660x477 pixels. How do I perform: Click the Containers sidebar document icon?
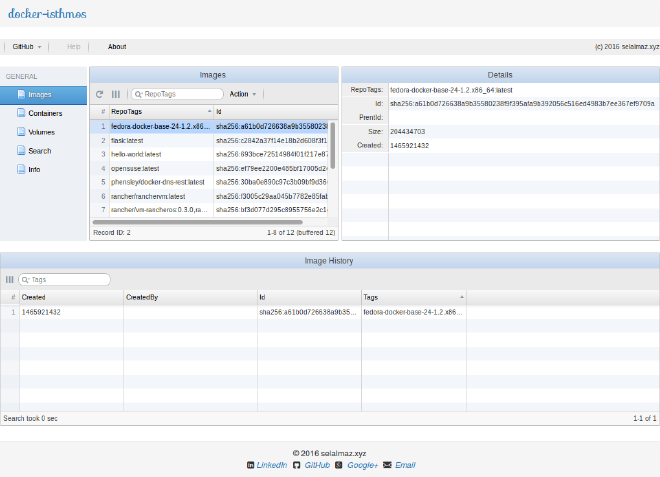pyautogui.click(x=21, y=113)
